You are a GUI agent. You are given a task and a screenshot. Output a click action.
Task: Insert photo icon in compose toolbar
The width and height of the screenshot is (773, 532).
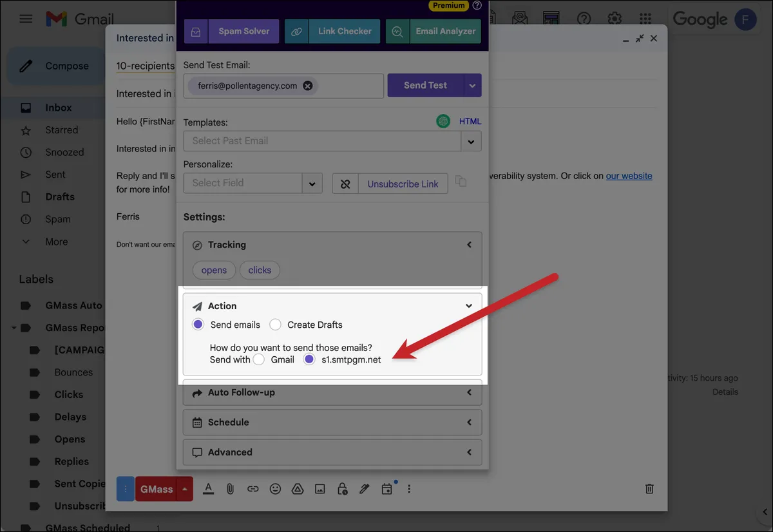[320, 489]
